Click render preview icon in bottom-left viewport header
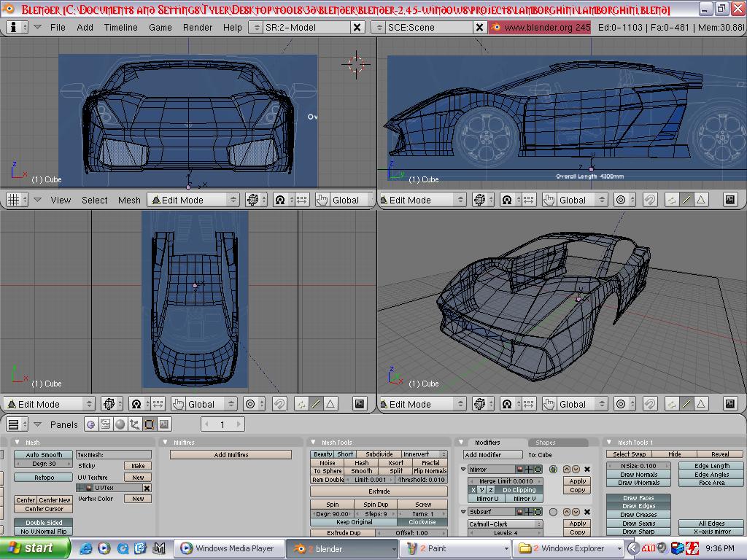This screenshot has height=560, width=747. tap(359, 404)
